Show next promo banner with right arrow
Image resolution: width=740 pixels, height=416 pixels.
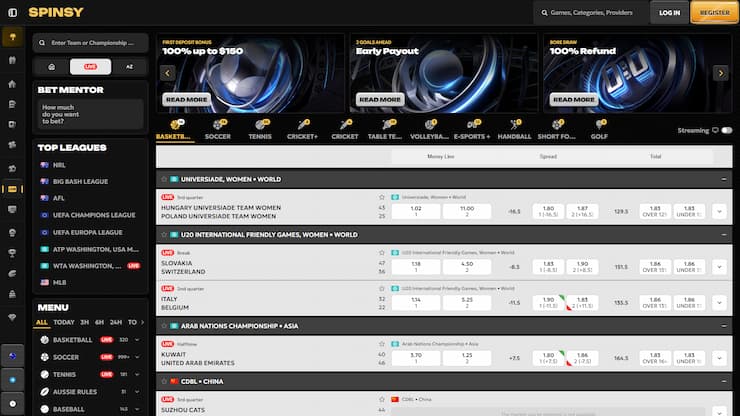coord(721,73)
